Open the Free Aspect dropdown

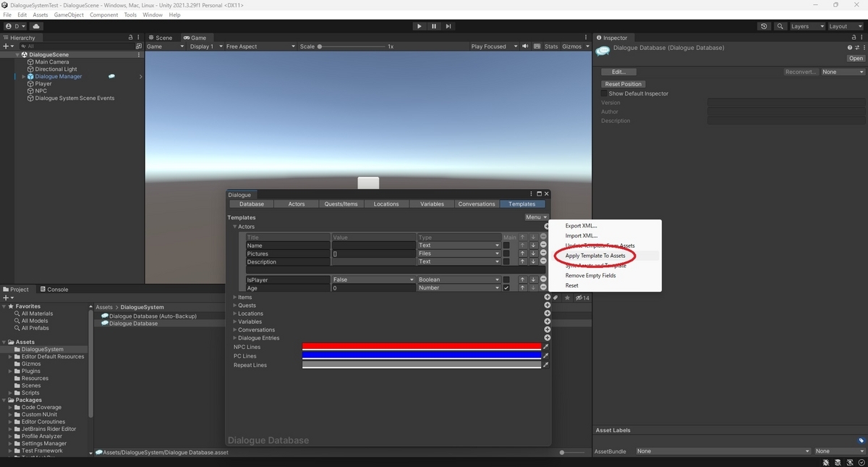coord(260,46)
